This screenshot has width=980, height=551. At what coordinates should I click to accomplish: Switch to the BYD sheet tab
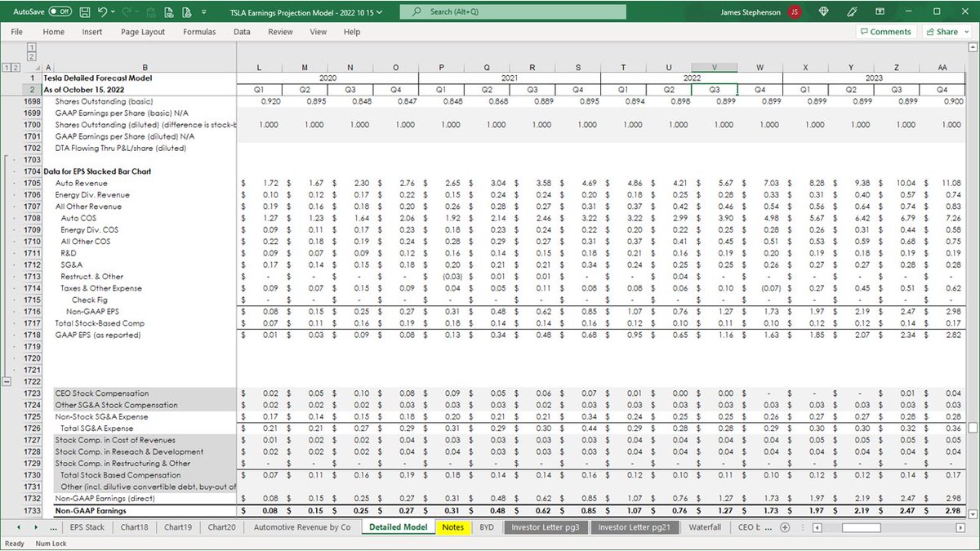pos(487,527)
